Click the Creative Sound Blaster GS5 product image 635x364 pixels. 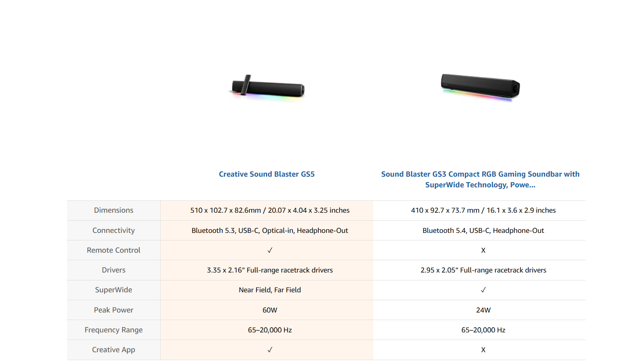(268, 88)
